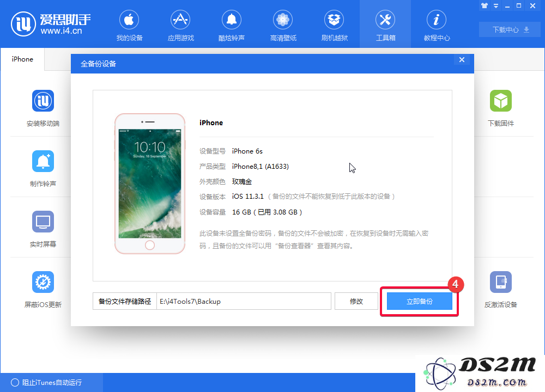545x392 pixels.
Task: Click the 玫瑰金 shell color value
Action: coord(242,182)
